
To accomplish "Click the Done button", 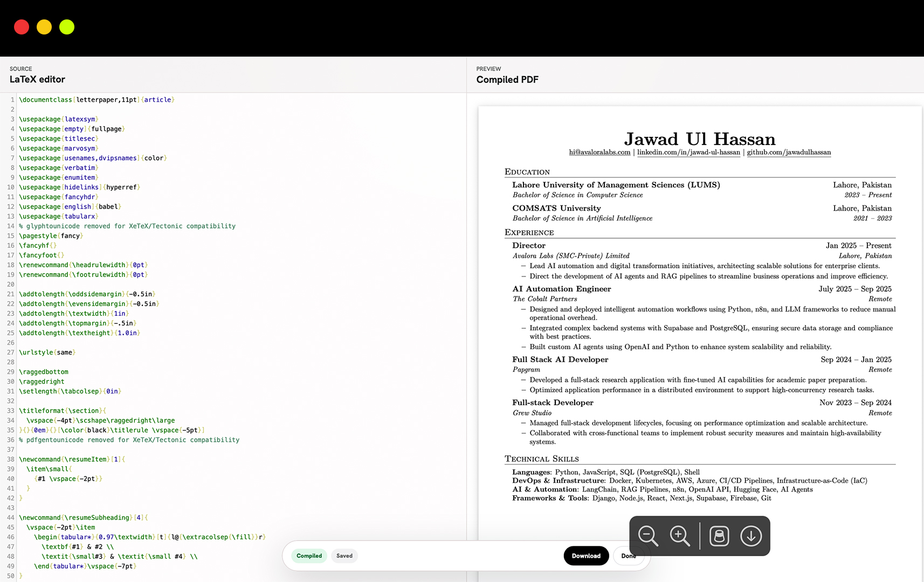I will (x=629, y=556).
